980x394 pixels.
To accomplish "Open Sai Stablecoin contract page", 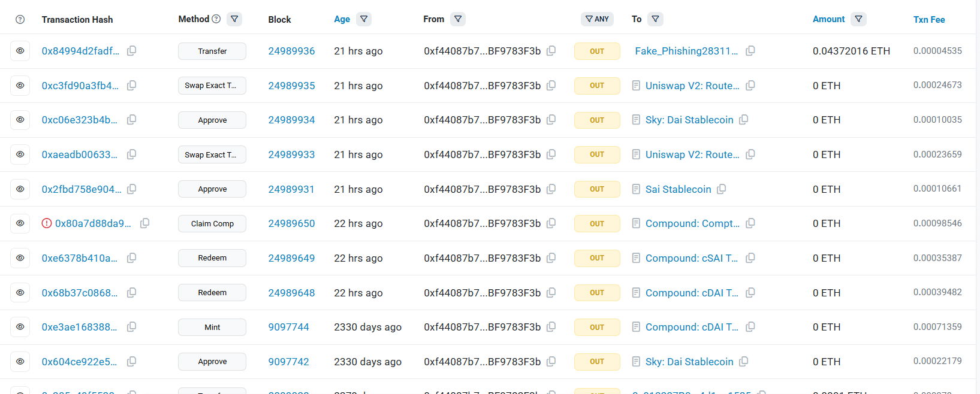I will (x=679, y=189).
